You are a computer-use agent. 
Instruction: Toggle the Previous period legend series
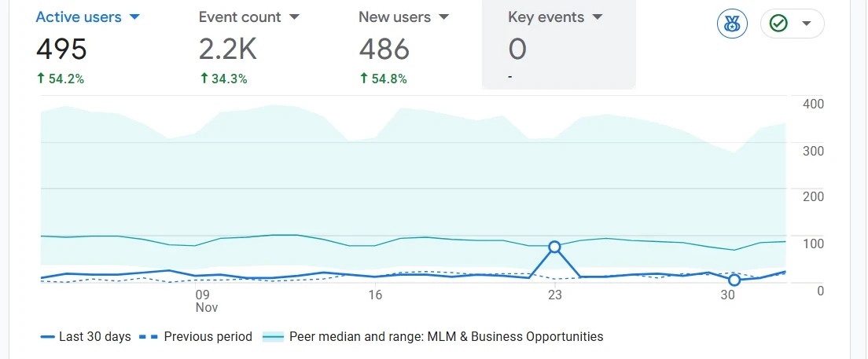click(196, 337)
